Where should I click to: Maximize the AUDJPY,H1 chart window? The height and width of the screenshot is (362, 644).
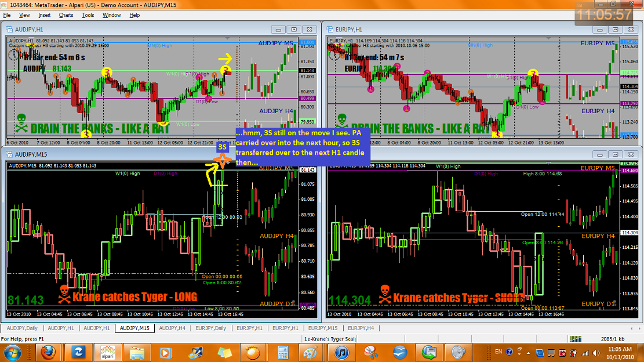(x=294, y=30)
